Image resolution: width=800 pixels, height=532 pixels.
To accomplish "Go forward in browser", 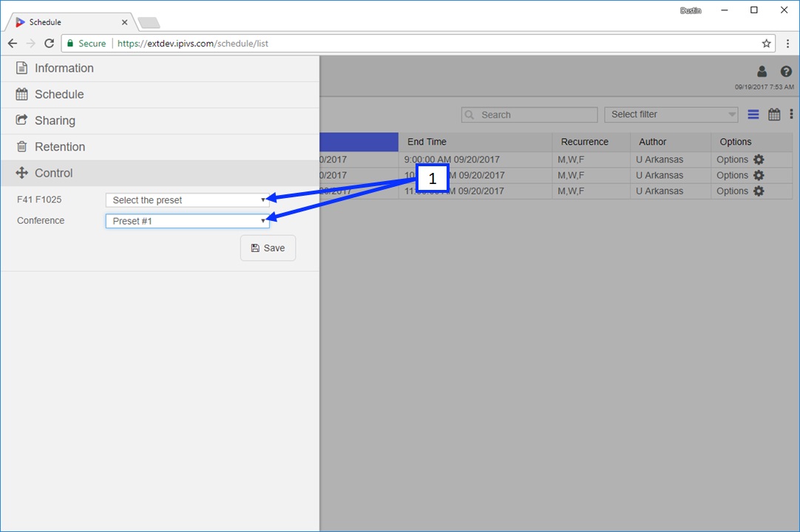I will pyautogui.click(x=30, y=44).
